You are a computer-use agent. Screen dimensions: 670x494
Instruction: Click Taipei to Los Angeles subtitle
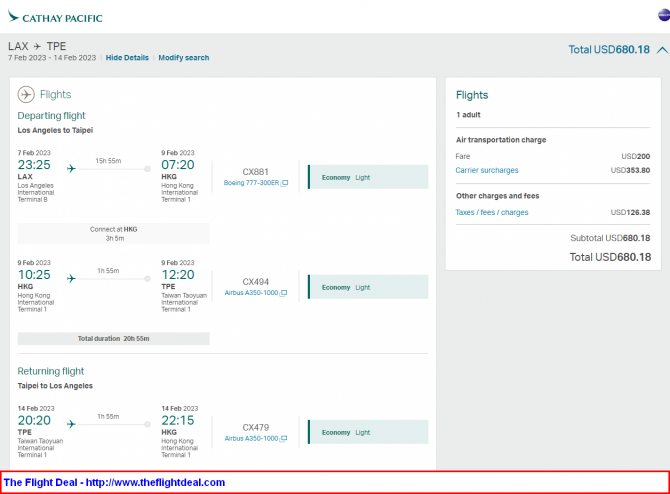coord(55,386)
